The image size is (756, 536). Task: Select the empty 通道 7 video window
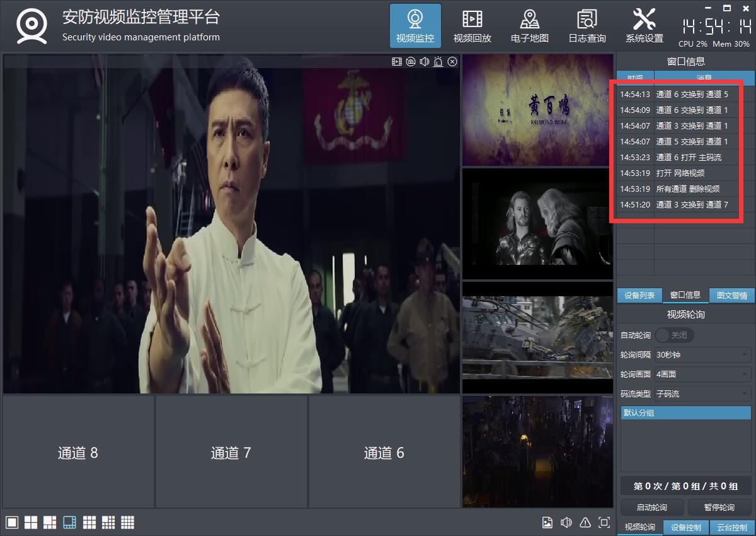(x=231, y=453)
